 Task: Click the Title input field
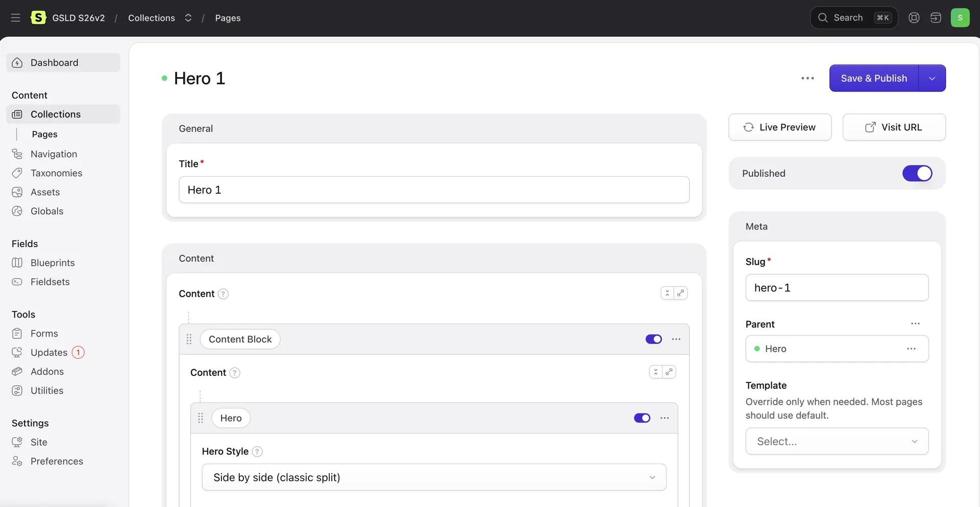click(x=434, y=190)
